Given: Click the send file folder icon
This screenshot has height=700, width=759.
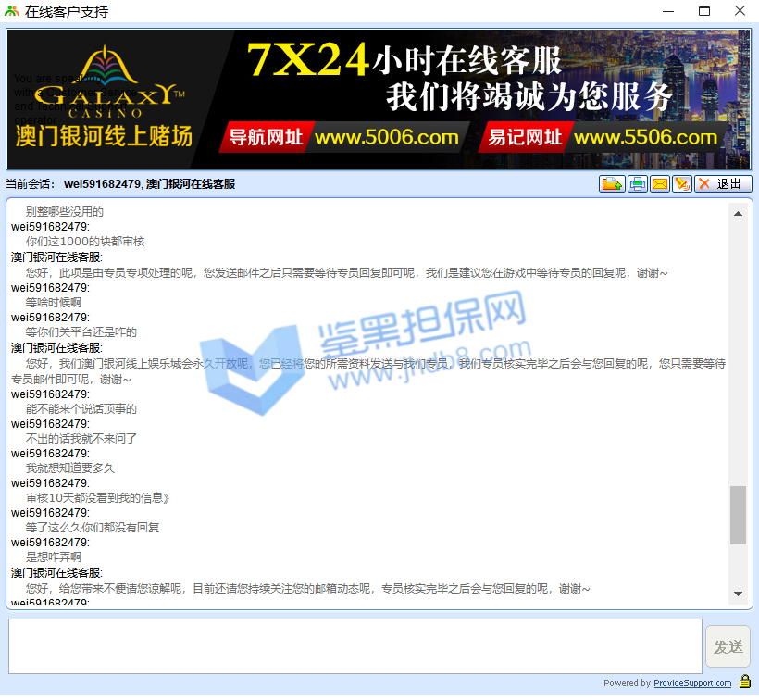Looking at the screenshot, I should coord(611,184).
